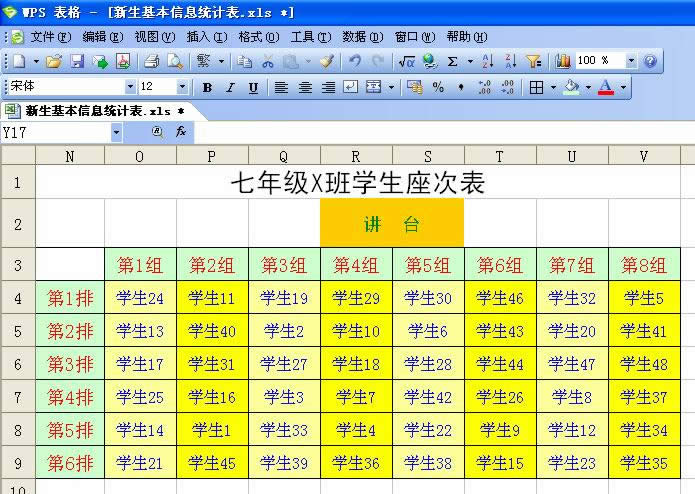Screen dimensions: 695x494
Task: Open the 宋体 font name dropdown
Action: pos(130,87)
